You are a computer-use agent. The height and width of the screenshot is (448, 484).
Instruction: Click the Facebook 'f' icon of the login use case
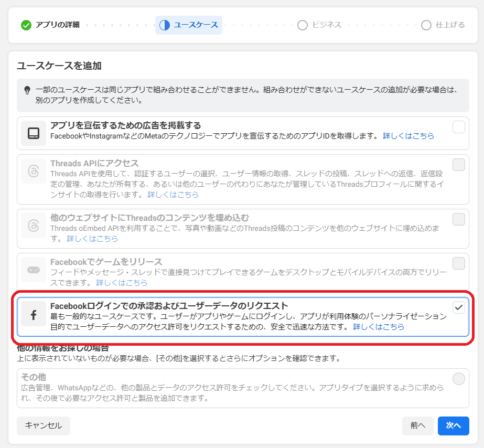click(x=34, y=315)
